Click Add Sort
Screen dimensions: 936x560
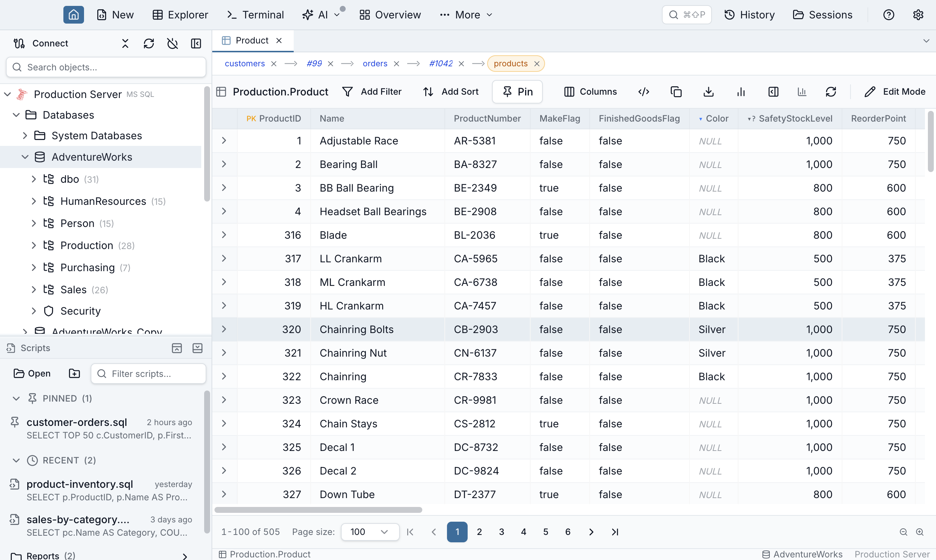[x=451, y=92]
